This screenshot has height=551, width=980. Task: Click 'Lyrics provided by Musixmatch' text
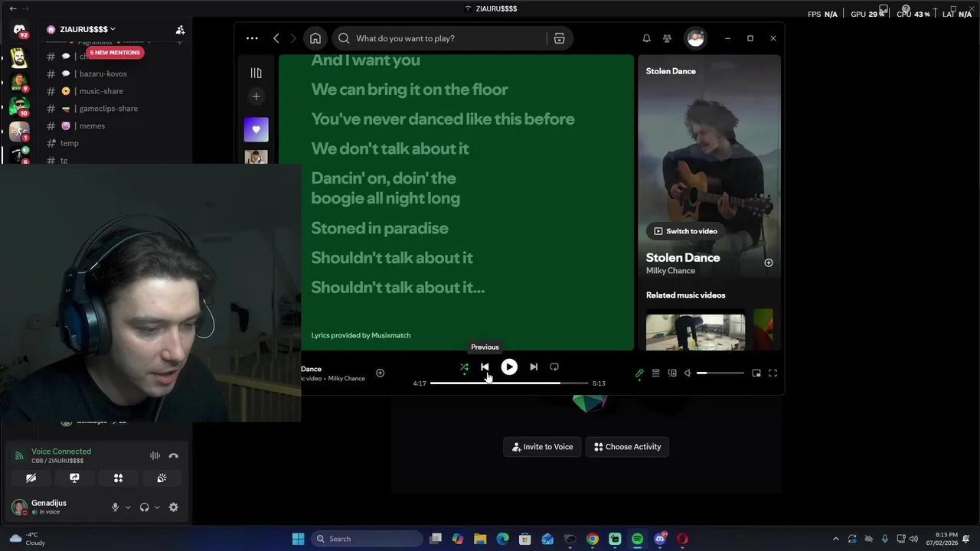(361, 335)
